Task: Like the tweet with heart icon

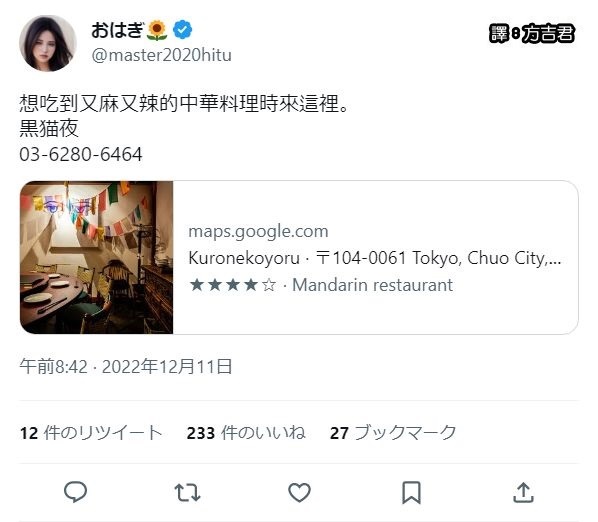Action: pyautogui.click(x=299, y=492)
